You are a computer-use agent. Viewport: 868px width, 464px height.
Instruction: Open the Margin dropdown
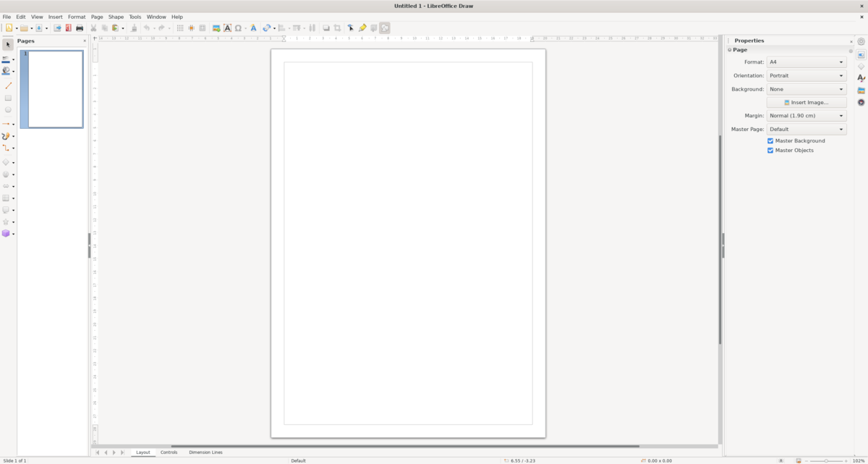[807, 116]
